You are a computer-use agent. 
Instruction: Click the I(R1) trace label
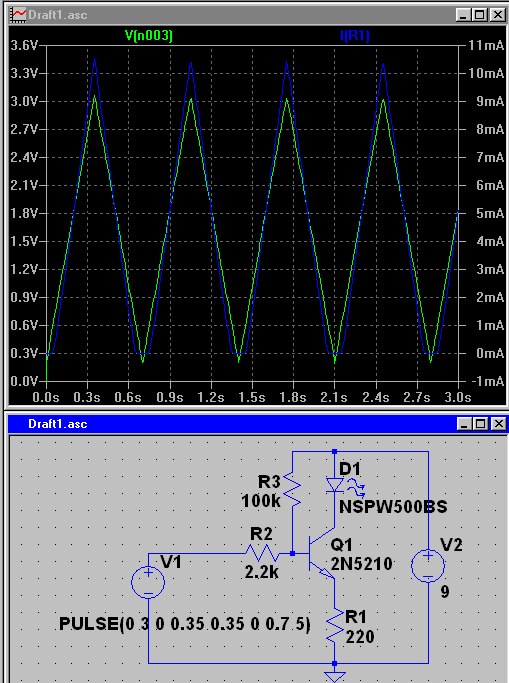[x=354, y=36]
